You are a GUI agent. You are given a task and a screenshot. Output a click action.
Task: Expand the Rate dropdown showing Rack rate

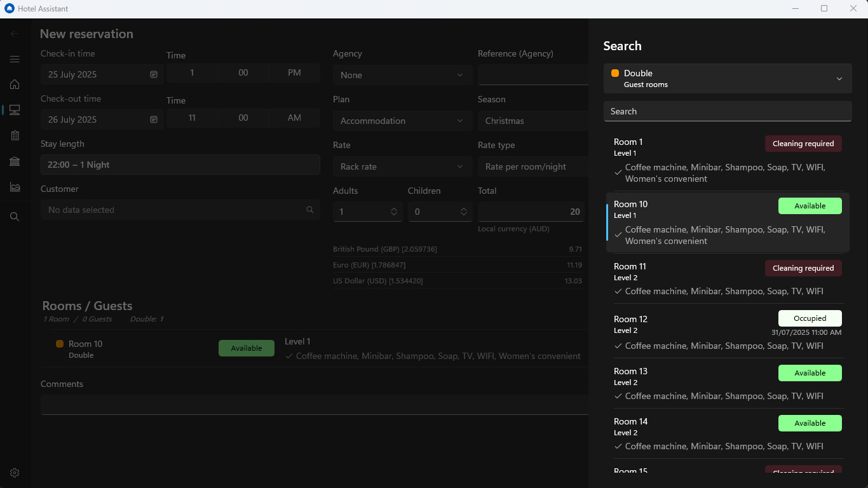pyautogui.click(x=402, y=166)
